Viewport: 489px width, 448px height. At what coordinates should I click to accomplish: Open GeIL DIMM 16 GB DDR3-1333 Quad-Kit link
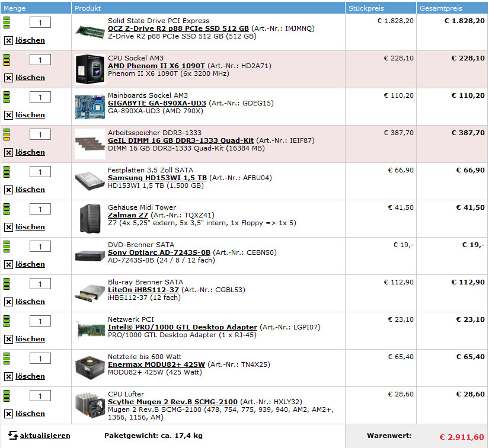coord(181,140)
